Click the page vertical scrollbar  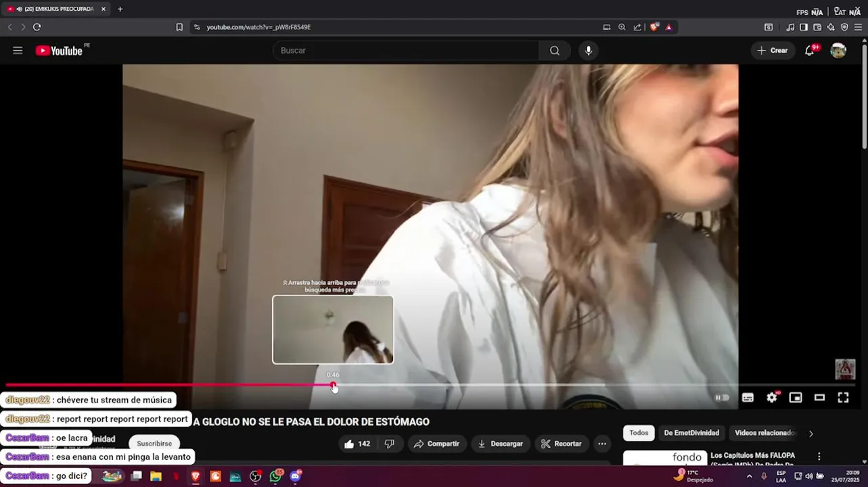click(x=864, y=95)
